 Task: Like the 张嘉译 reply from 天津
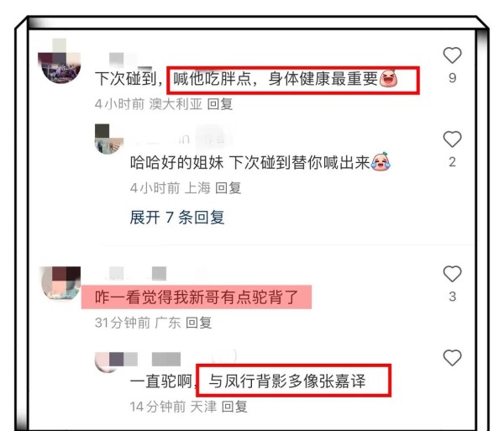[x=452, y=357]
